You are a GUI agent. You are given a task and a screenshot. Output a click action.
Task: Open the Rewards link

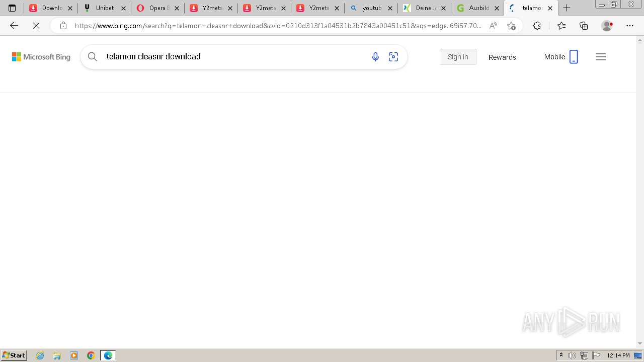[x=502, y=57]
